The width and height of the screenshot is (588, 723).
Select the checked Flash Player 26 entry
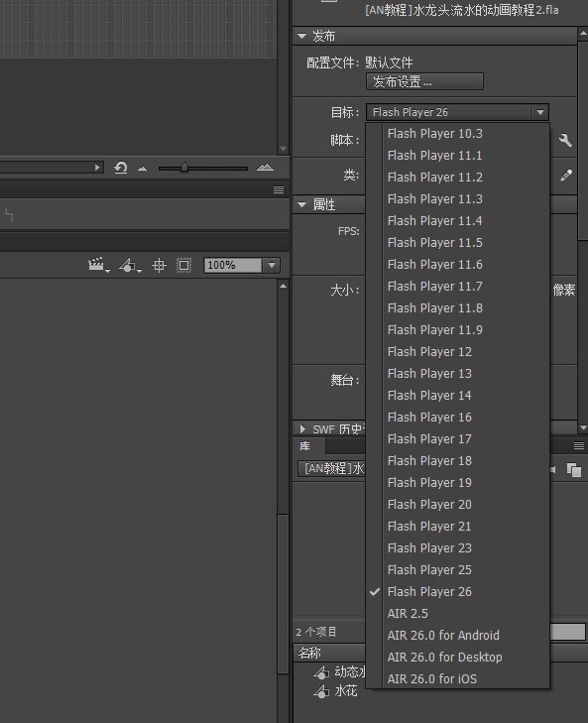point(466,591)
